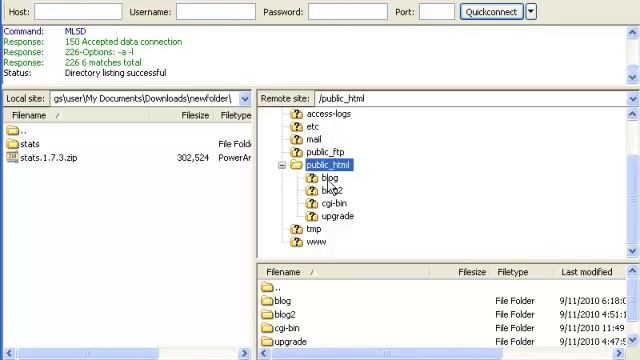The width and height of the screenshot is (640, 360).
Task: Select the access-logs folder icon in remote tree
Action: (297, 114)
